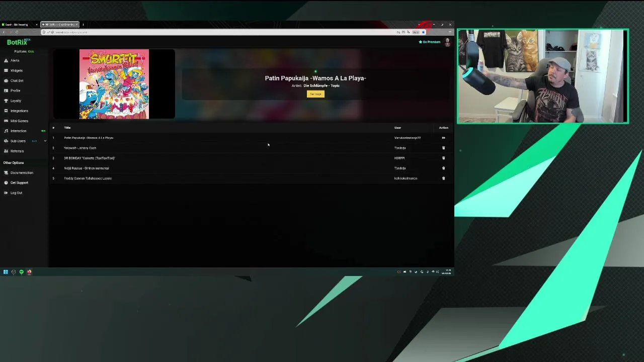Open the Integrations page

(x=19, y=111)
